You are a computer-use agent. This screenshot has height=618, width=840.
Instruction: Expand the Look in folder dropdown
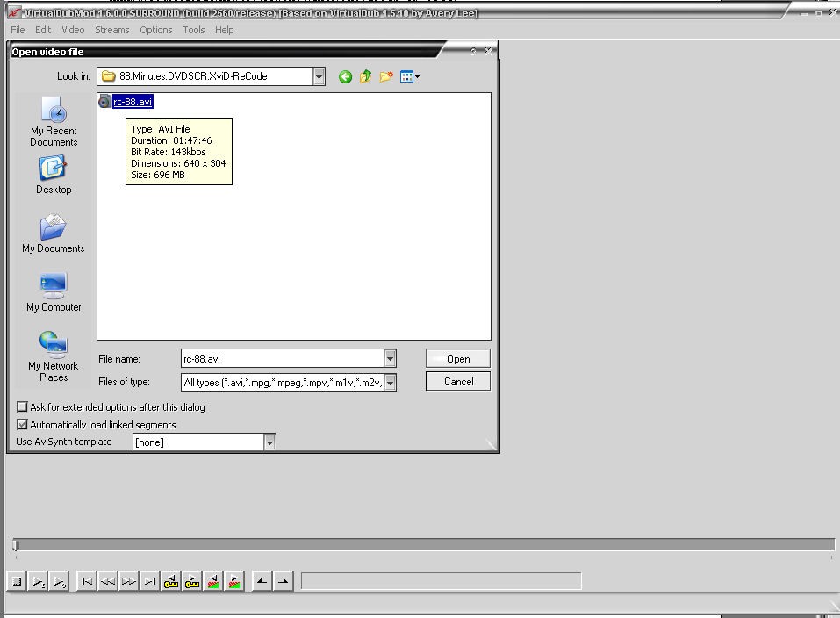319,76
